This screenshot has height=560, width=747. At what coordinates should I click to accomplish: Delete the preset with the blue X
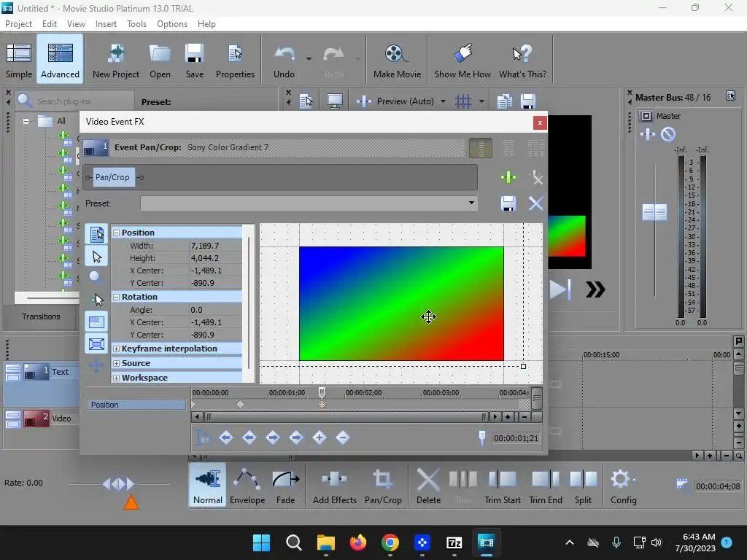536,203
